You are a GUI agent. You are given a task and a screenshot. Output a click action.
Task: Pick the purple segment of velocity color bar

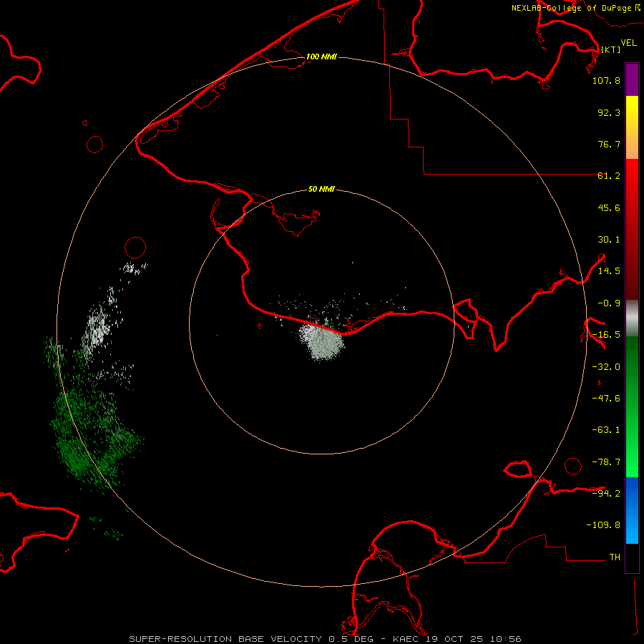(632, 79)
